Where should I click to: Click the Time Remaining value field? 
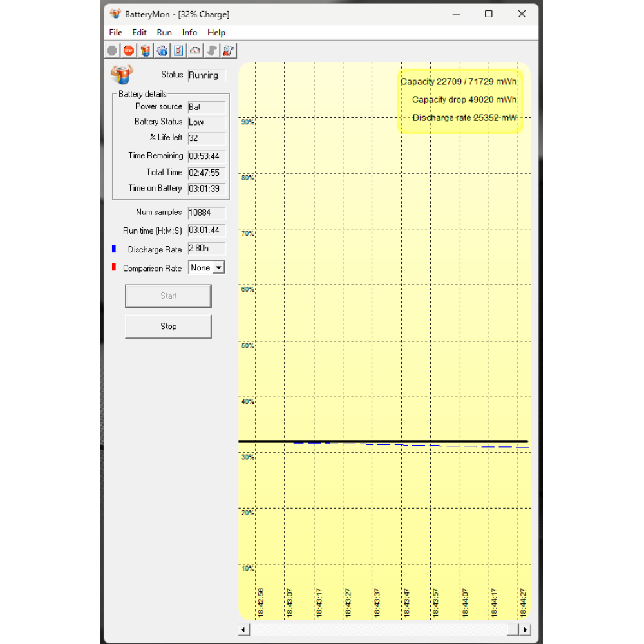point(206,156)
